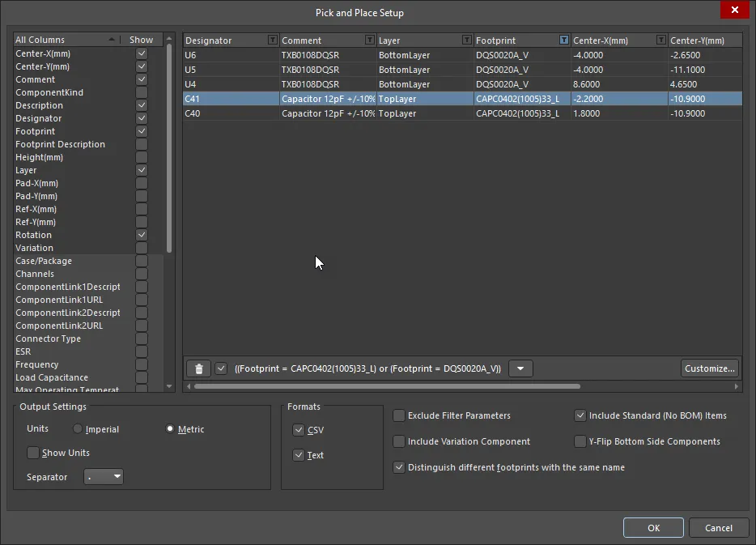Screen dimensions: 756x545
Task: Click the Layer column filter icon
Action: click(x=466, y=40)
